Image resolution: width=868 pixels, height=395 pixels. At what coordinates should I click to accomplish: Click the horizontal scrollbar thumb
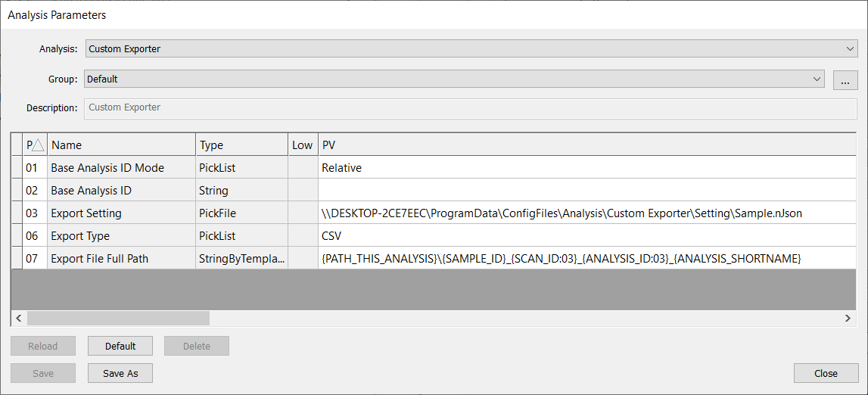tap(118, 319)
